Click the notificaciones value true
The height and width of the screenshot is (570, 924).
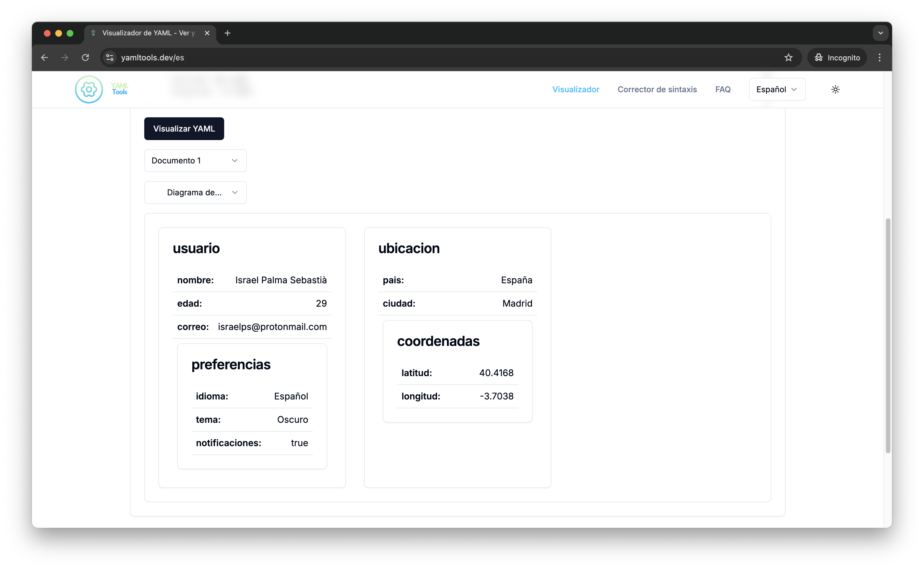point(300,443)
